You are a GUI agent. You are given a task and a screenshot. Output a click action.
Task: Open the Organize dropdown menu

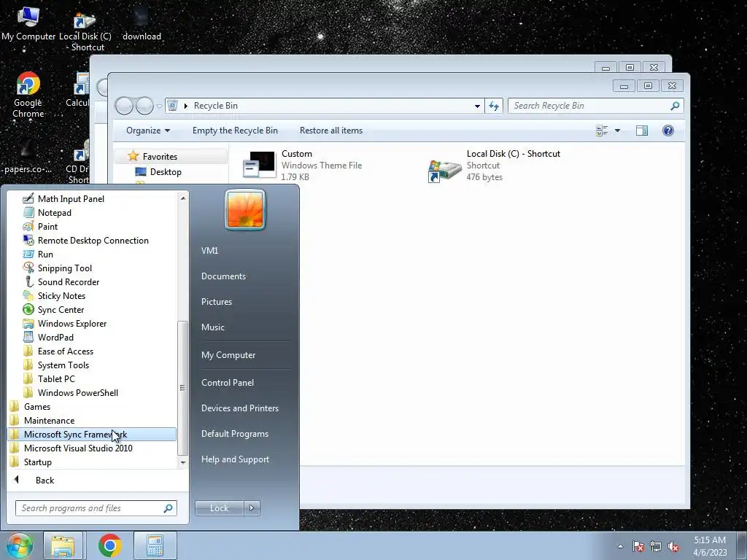coord(147,131)
